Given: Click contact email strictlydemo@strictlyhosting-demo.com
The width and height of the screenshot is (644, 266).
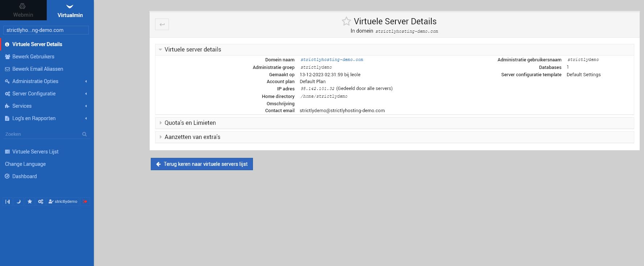Looking at the screenshot, I should (342, 111).
